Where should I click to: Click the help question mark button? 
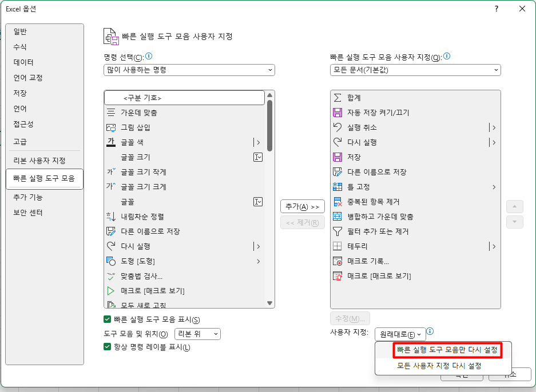(x=497, y=9)
